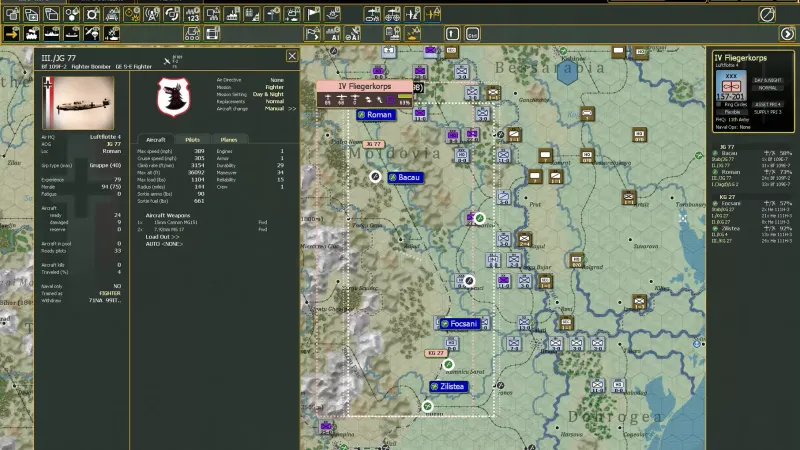Viewport: 800px width, 450px height.
Task: Toggle the Rng Circles checkbox
Action: (x=719, y=103)
